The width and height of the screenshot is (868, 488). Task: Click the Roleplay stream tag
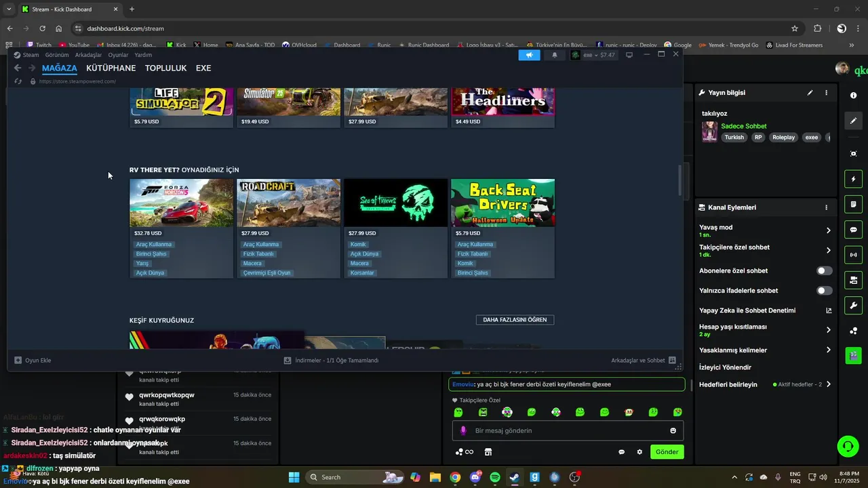click(783, 138)
